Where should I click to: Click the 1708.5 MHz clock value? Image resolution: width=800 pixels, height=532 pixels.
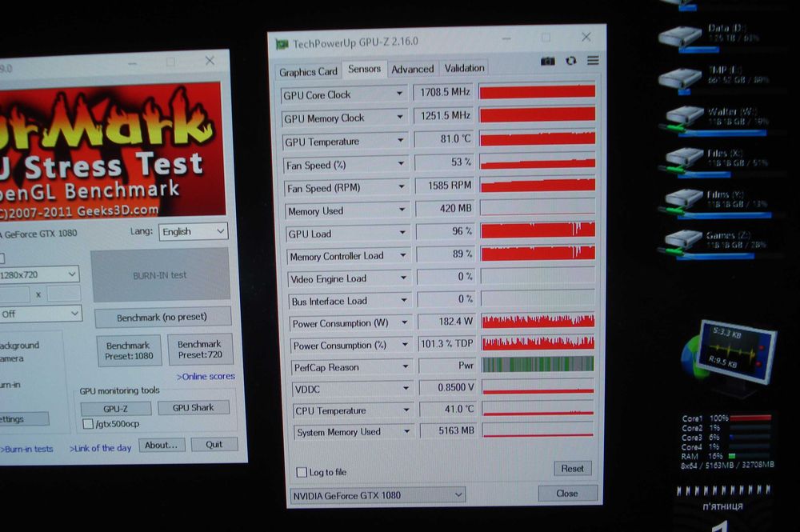coord(442,92)
